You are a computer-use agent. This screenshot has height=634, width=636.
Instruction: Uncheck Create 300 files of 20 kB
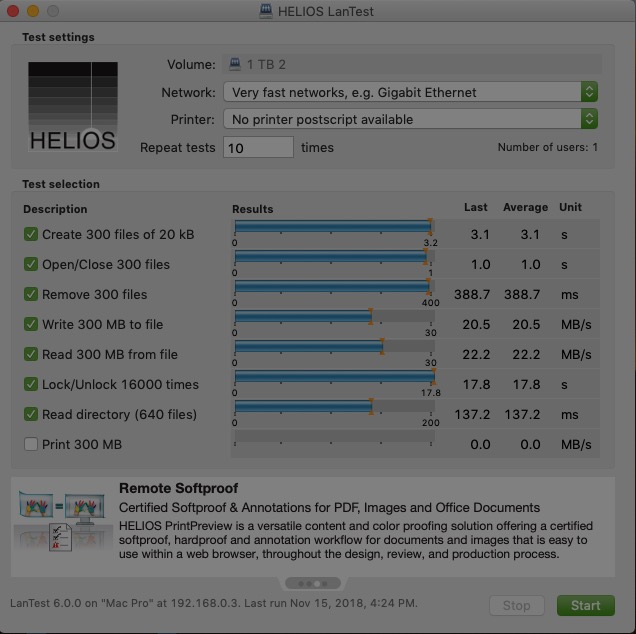(31, 234)
